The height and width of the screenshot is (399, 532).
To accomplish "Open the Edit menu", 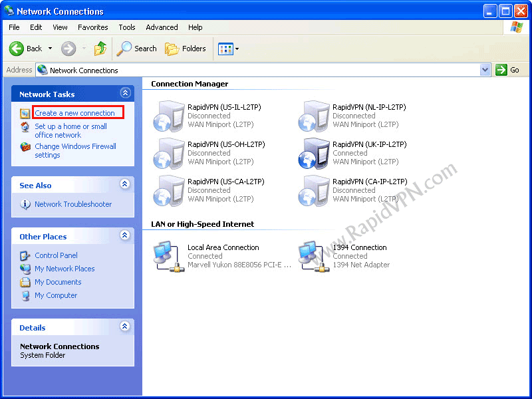I will tap(36, 27).
